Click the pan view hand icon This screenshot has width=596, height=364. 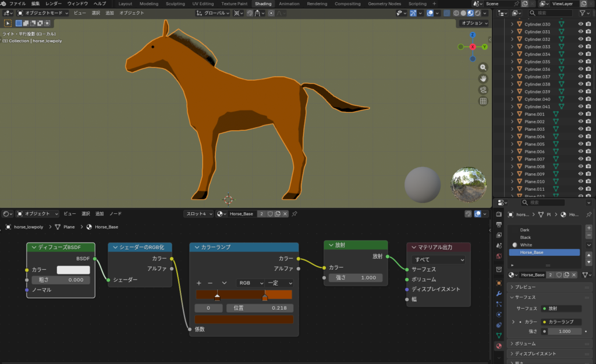[483, 78]
